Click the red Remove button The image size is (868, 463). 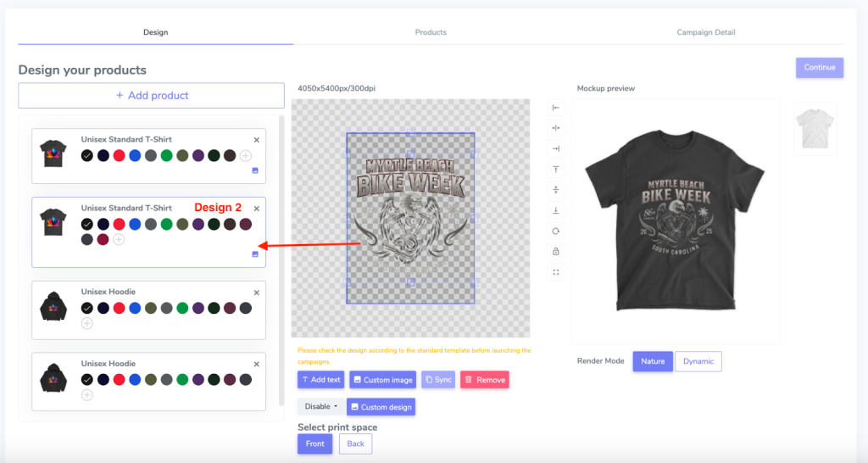(x=484, y=380)
